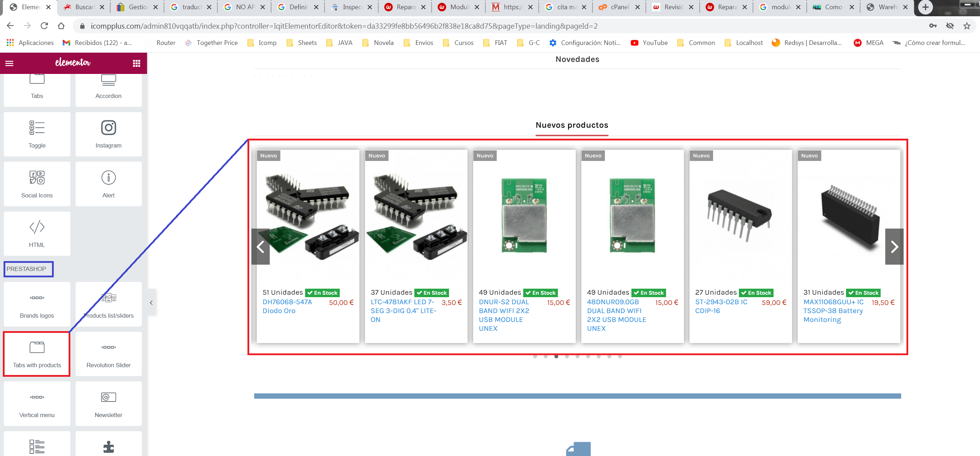Select the Tabs with products widget
Image resolution: width=980 pixels, height=456 pixels.
point(37,354)
